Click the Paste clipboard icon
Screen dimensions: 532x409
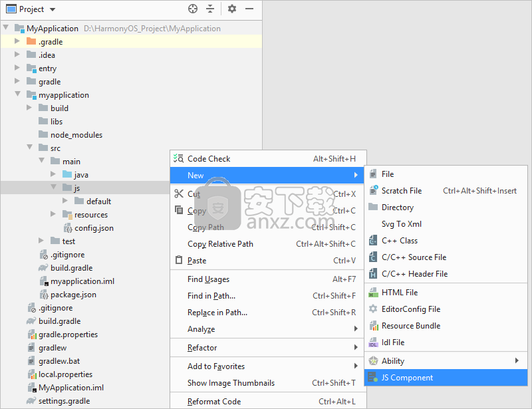(x=179, y=260)
